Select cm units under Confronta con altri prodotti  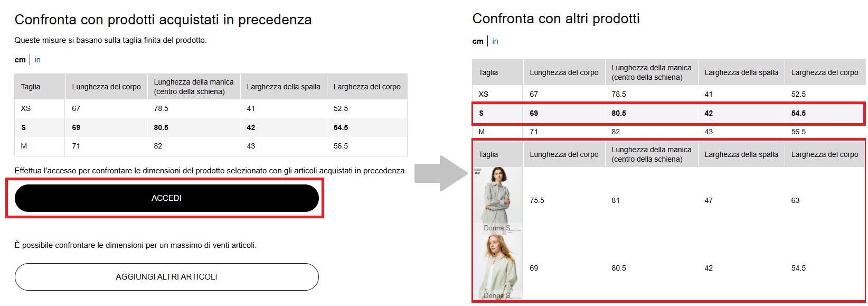[x=478, y=41]
